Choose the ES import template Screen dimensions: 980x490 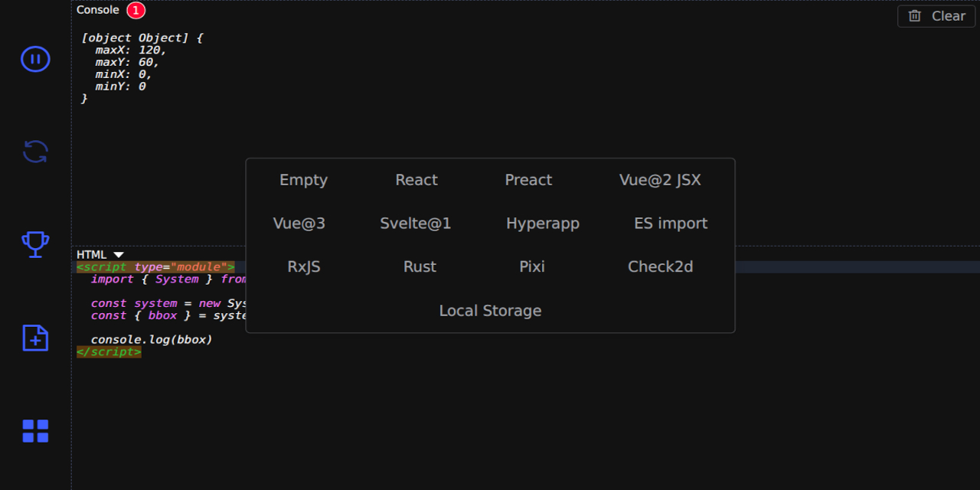[x=671, y=224]
